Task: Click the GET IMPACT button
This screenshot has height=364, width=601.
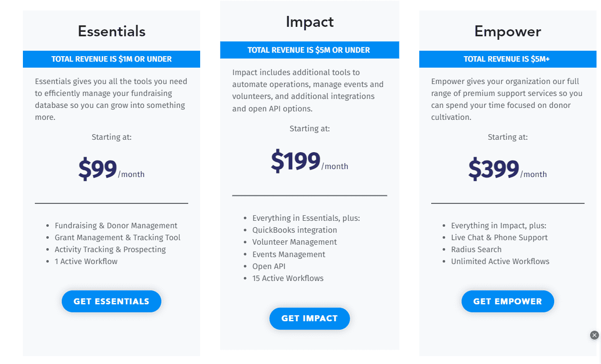Action: (309, 318)
